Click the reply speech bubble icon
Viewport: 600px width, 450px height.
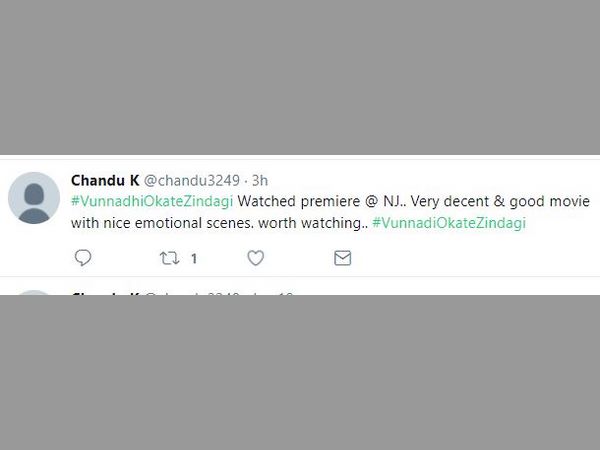point(83,258)
